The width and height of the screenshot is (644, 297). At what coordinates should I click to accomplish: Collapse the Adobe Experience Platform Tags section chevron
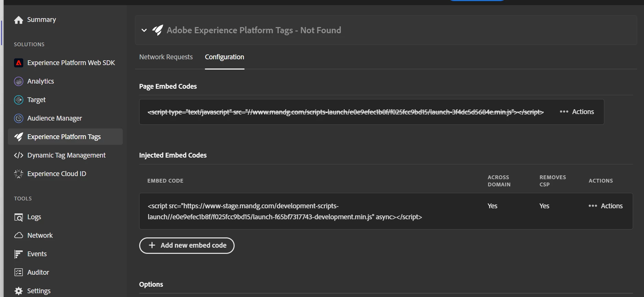tap(144, 30)
